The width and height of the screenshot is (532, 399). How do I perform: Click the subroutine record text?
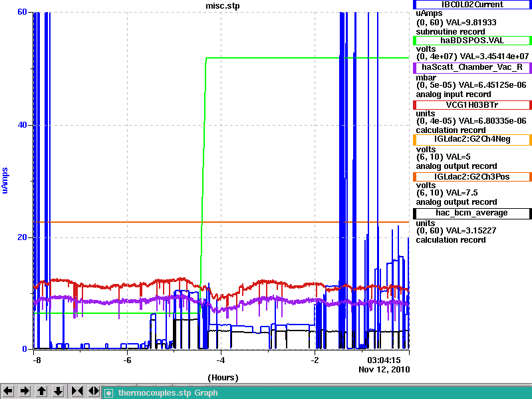(451, 32)
